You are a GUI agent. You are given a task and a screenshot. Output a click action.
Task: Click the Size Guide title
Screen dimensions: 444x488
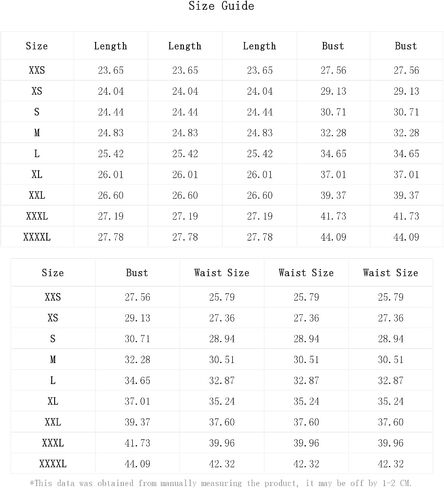[221, 6]
